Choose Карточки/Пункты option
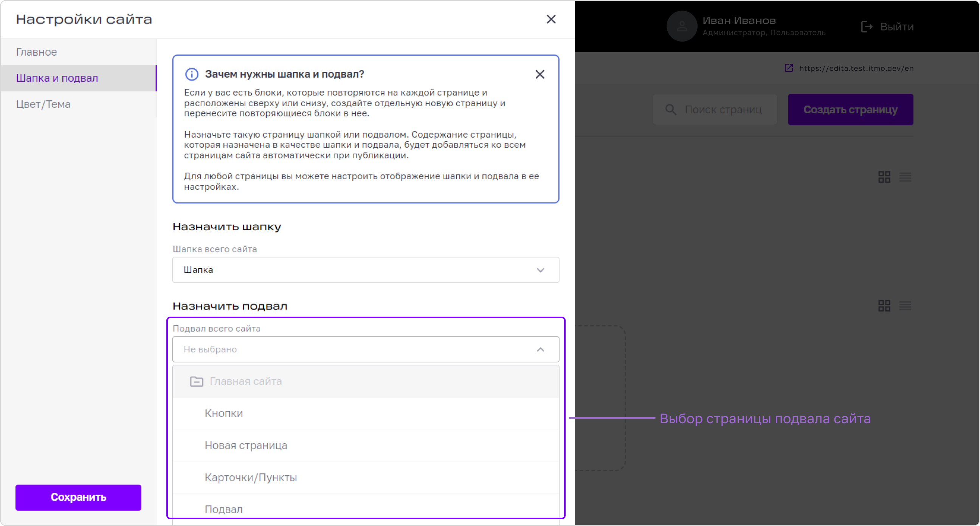The image size is (980, 526). point(366,477)
